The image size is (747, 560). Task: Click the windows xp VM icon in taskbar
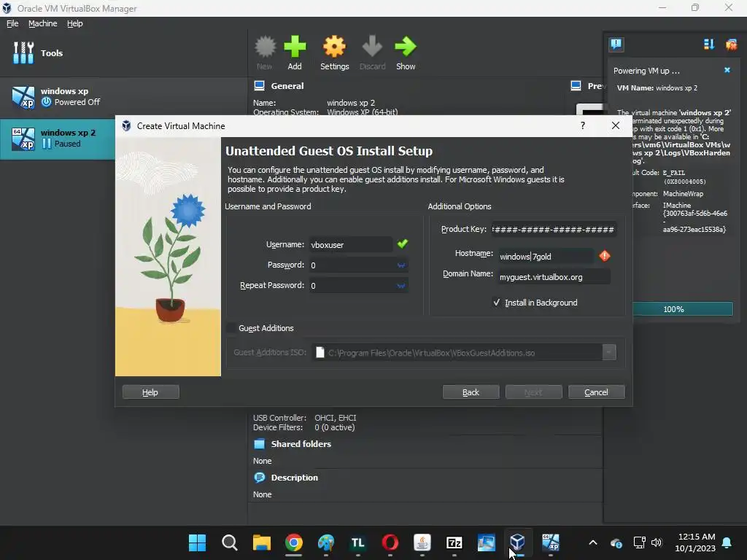[x=550, y=542]
